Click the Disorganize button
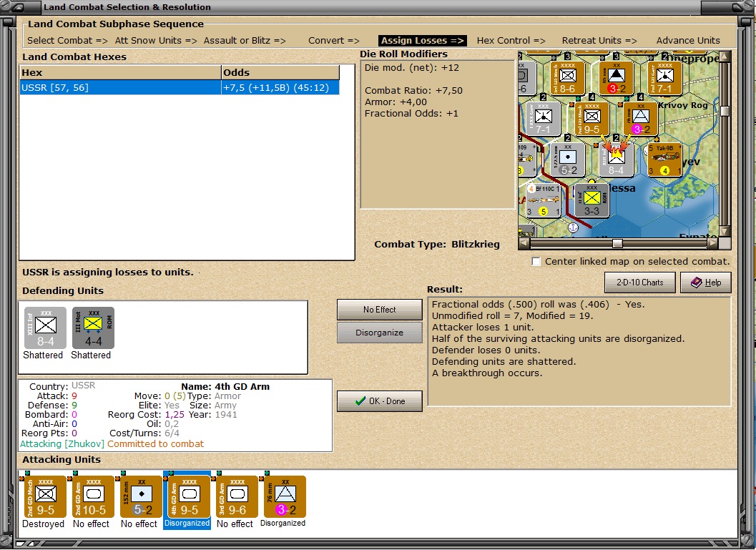 coord(380,333)
